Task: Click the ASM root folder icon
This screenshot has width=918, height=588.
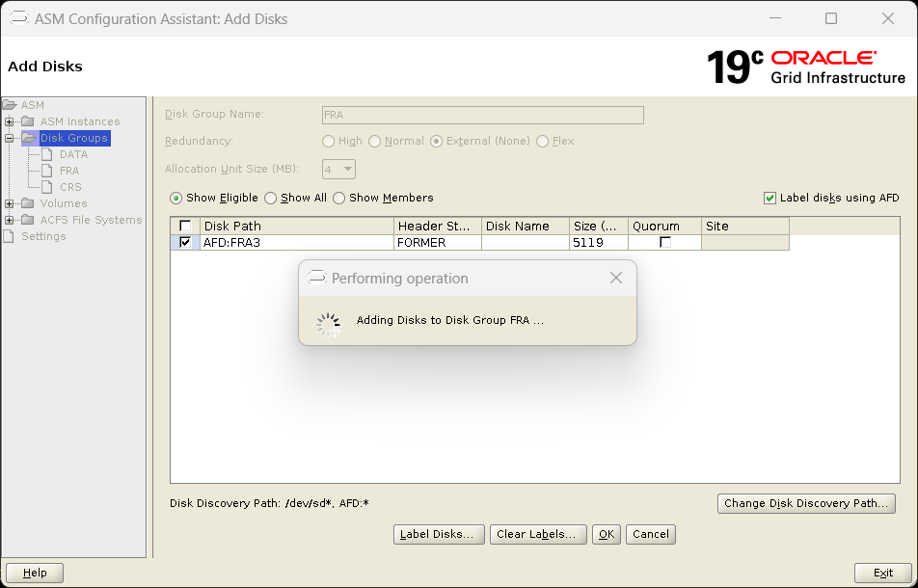Action: pyautogui.click(x=10, y=105)
